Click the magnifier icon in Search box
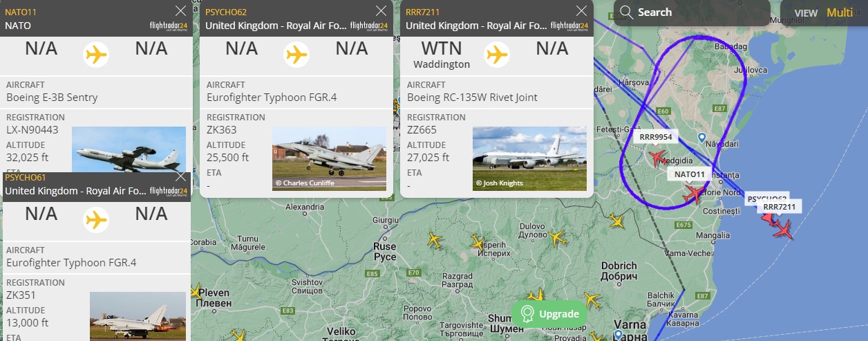This screenshot has height=341, width=868. coord(626,12)
